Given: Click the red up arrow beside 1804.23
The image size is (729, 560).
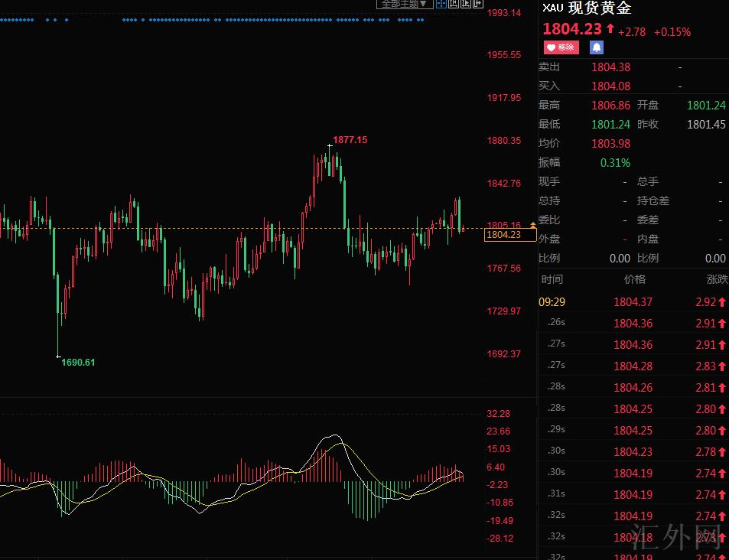Looking at the screenshot, I should pyautogui.click(x=610, y=30).
